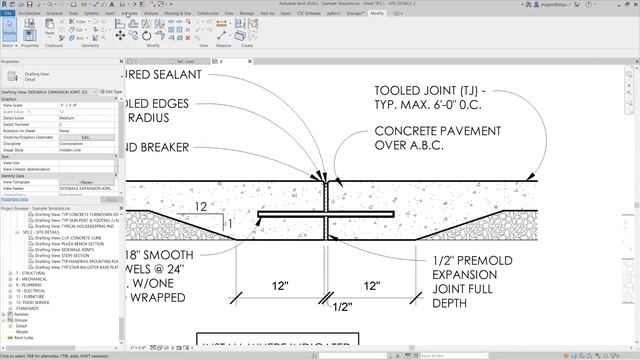The width and height of the screenshot is (640, 360).
Task: Click the Text tool in quick access toolbar
Action: coord(111,4)
